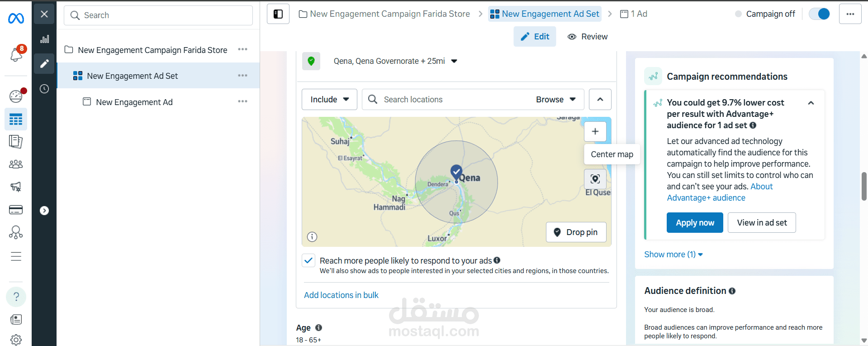Collapse the Advantage+ audience recommendation
Screen dimensions: 868x346
(811, 103)
